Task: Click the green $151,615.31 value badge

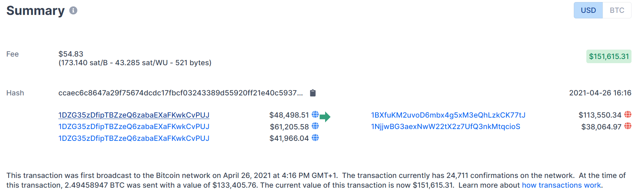Action: [x=609, y=57]
